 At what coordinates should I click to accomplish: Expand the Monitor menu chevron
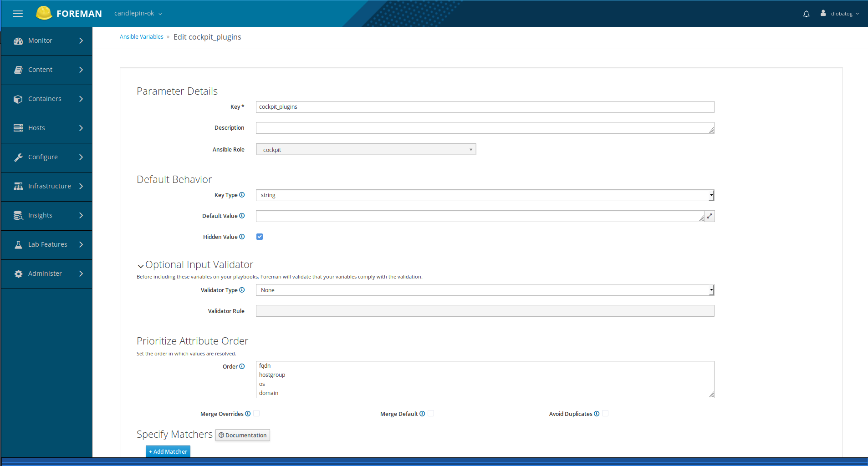tap(81, 41)
